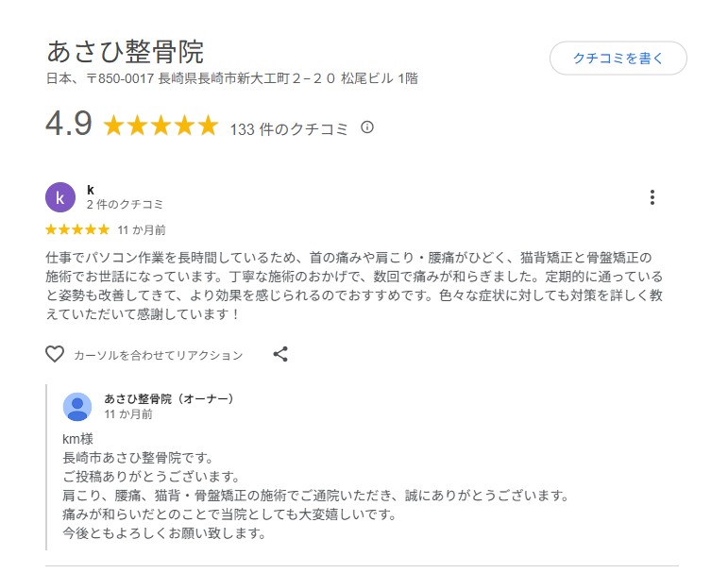
Task: Click the review's five-star rating
Action: click(77, 229)
